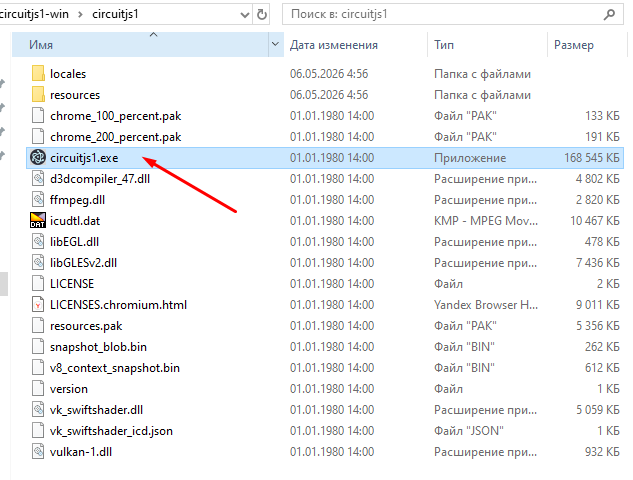Viewport: 633px width, 480px height.
Task: Select the resources folder name
Action: 75,95
